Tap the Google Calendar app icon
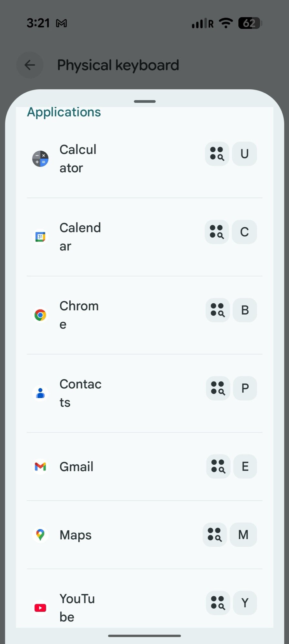This screenshot has width=289, height=644. click(x=40, y=237)
